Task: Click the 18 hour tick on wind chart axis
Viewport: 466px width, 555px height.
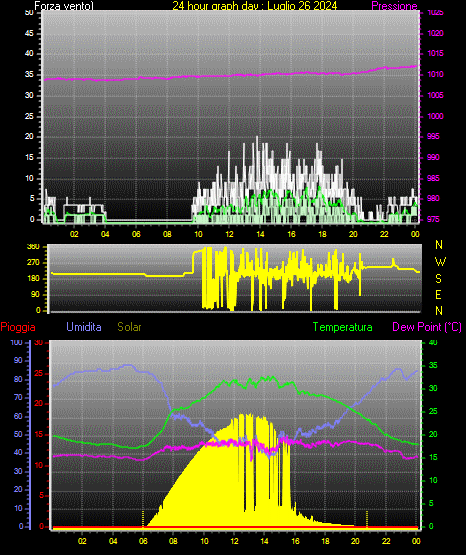Action: point(322,234)
